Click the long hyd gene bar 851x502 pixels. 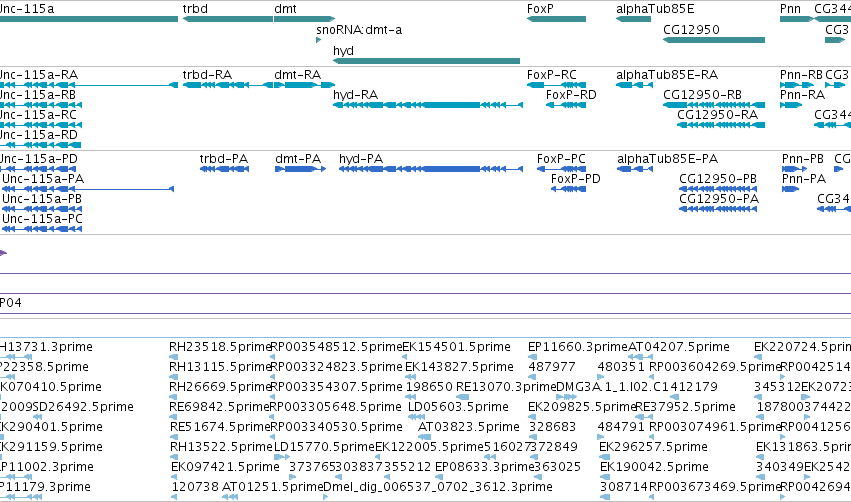427,61
